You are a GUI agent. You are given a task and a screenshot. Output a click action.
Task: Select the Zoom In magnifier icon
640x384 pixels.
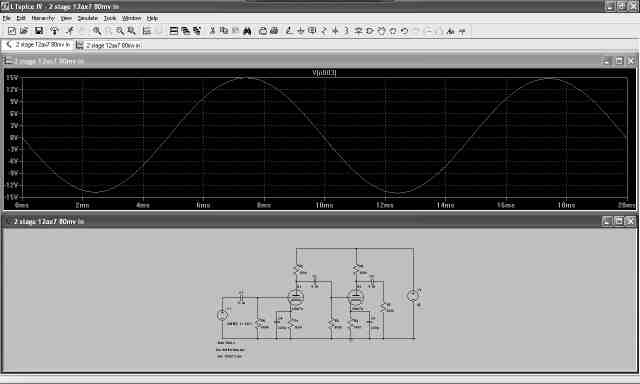tap(97, 31)
